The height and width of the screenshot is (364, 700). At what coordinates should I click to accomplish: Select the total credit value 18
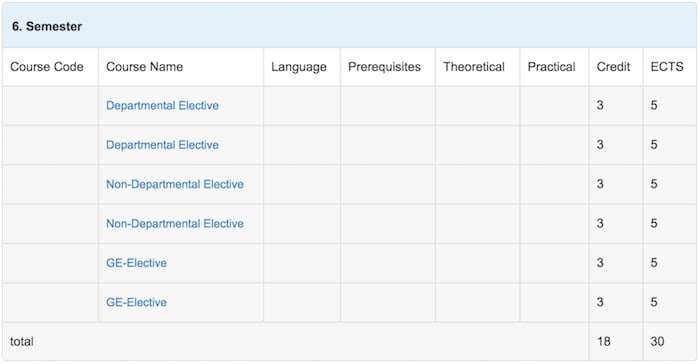tap(604, 341)
